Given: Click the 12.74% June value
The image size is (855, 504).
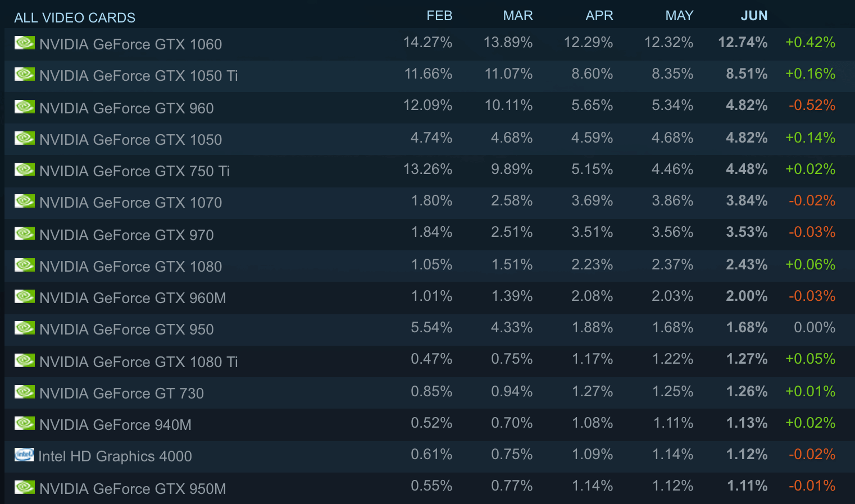Looking at the screenshot, I should (x=743, y=43).
